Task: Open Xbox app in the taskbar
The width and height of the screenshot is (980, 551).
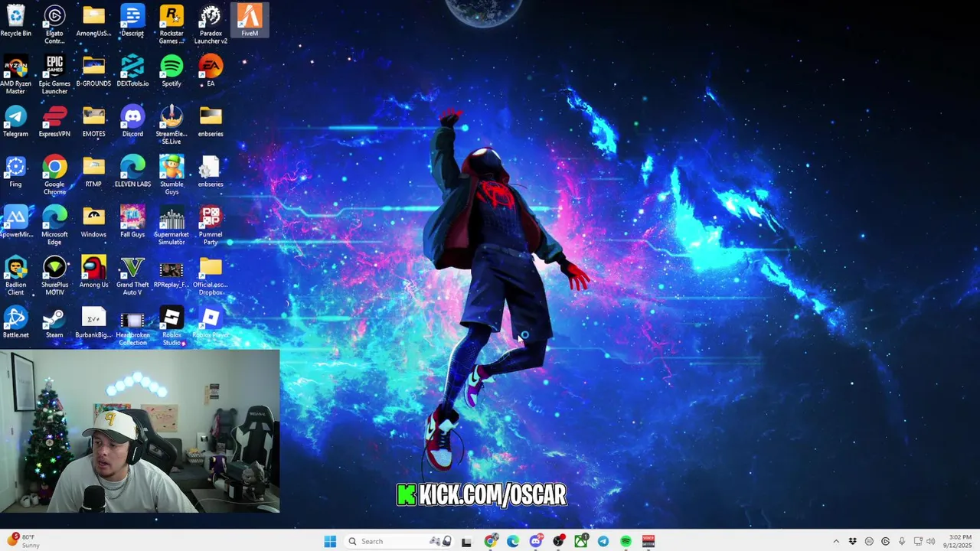Action: 581,541
